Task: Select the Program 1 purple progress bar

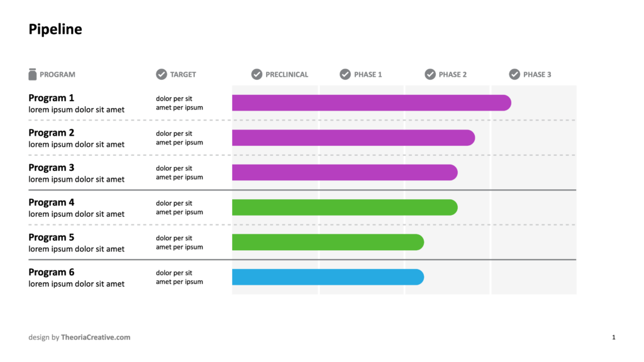Action: (x=372, y=102)
